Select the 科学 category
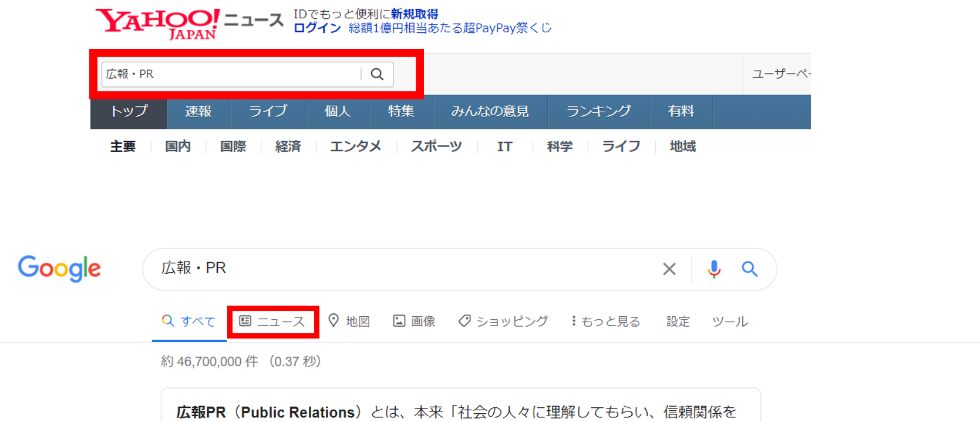Viewport: 980px width, 422px height. [560, 146]
